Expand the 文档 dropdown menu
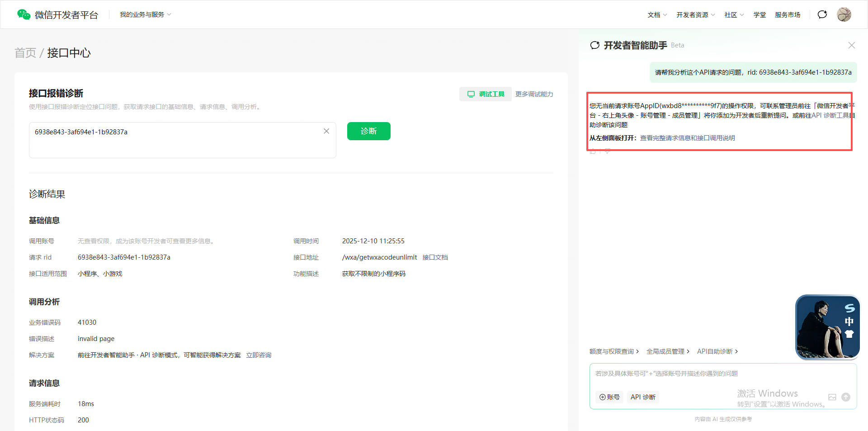This screenshot has width=868, height=431. tap(657, 15)
